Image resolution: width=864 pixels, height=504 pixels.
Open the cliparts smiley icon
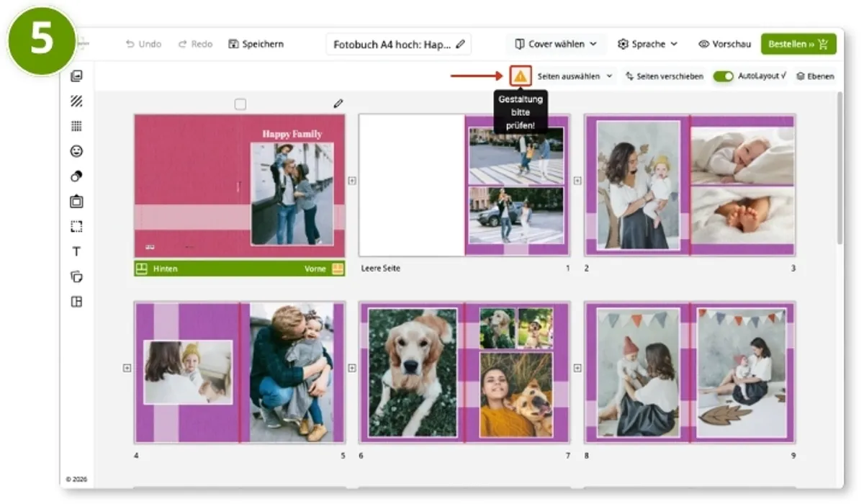[x=76, y=151]
